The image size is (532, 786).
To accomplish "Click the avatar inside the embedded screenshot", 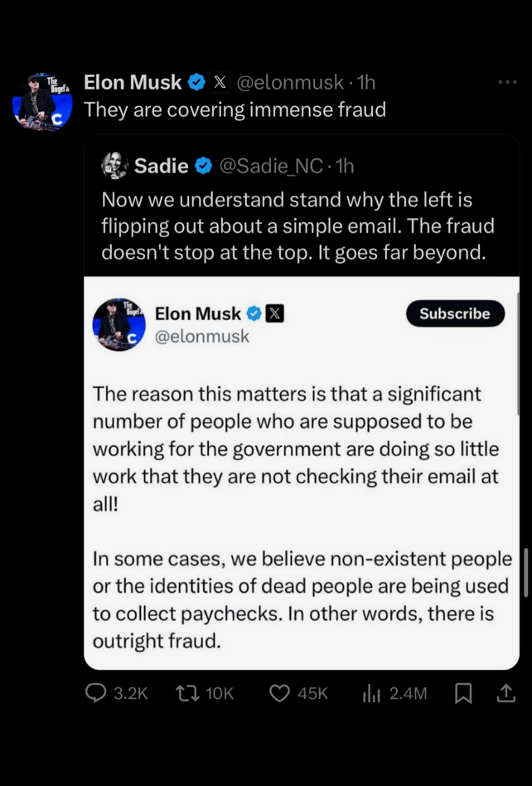I will pyautogui.click(x=119, y=324).
